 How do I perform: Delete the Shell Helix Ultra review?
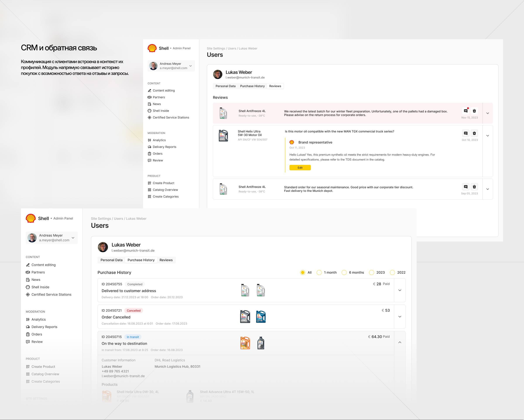[474, 133]
